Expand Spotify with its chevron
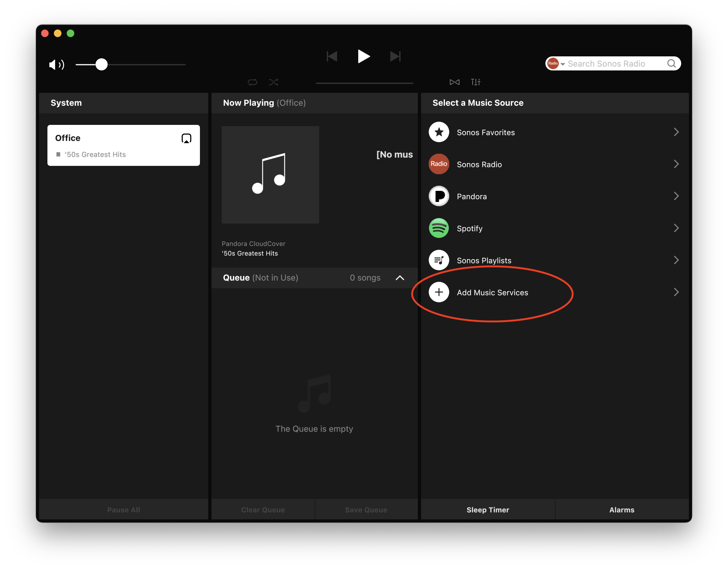 coord(676,228)
